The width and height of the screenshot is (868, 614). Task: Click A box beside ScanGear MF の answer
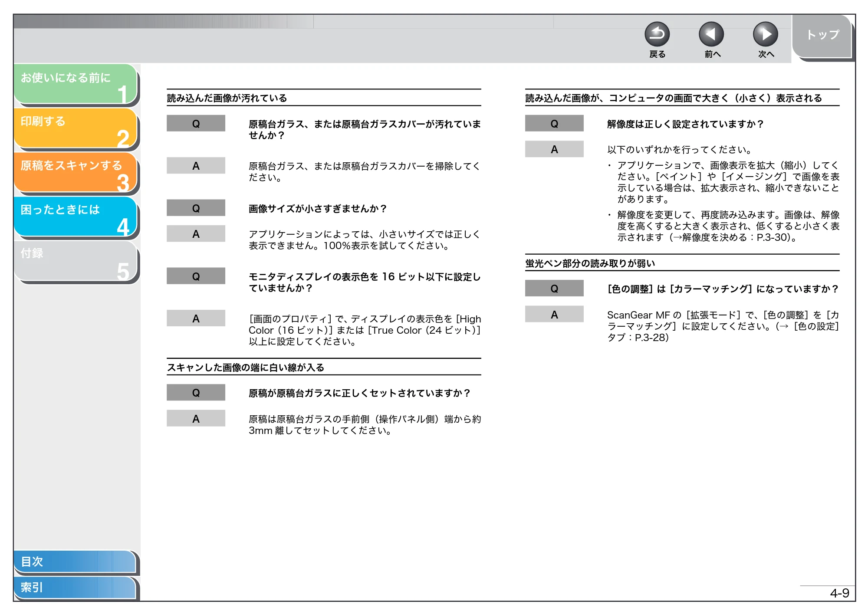pos(554,314)
